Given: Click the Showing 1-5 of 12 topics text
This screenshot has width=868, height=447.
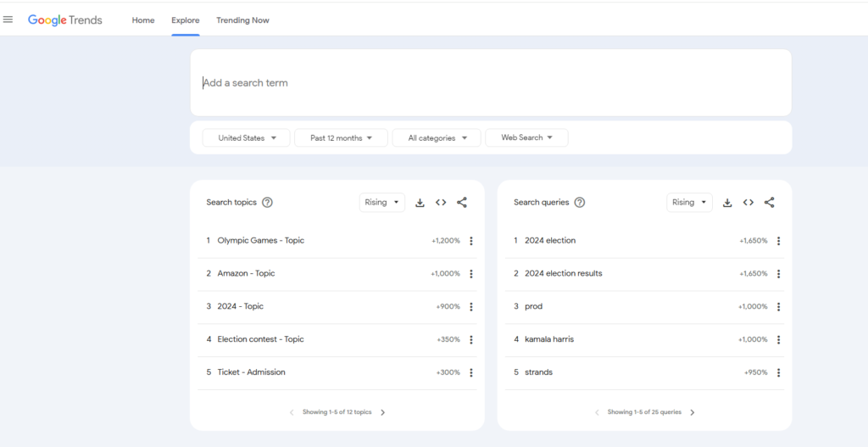Looking at the screenshot, I should point(337,412).
